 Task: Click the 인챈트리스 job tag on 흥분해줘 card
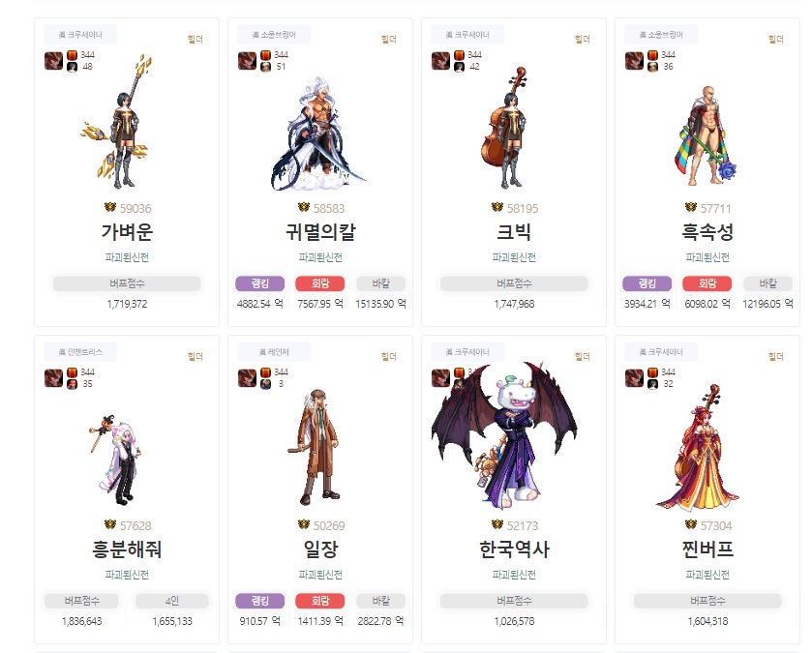pyautogui.click(x=80, y=352)
